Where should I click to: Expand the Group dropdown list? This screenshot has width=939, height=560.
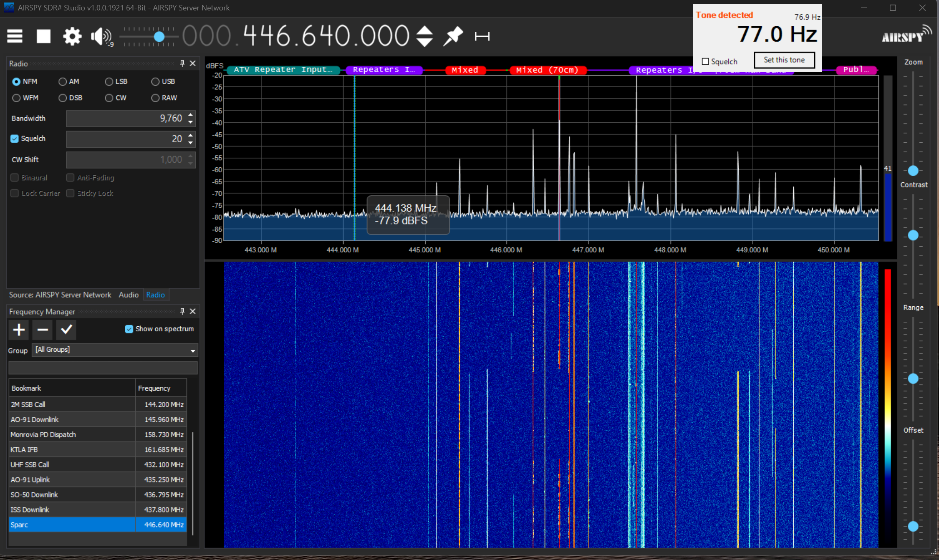click(192, 351)
